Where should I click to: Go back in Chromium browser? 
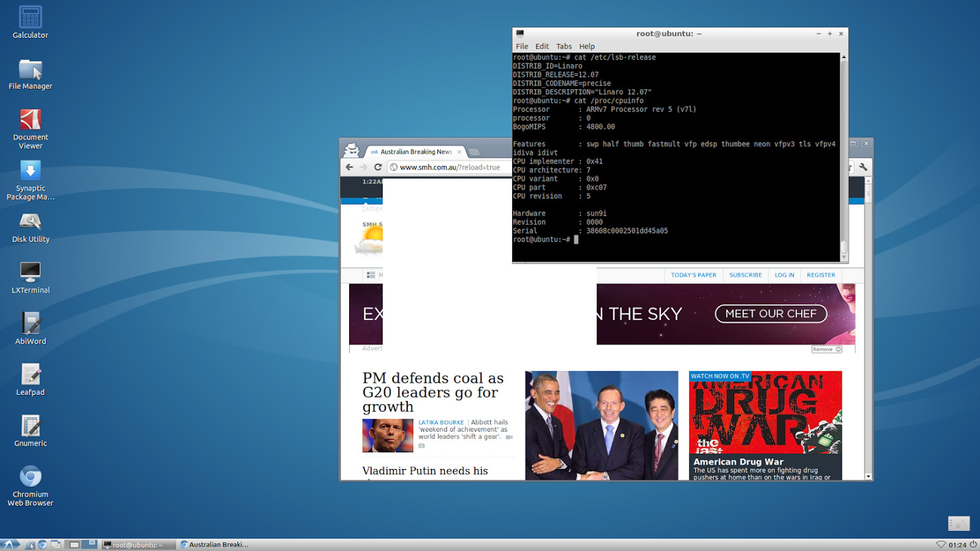click(349, 167)
